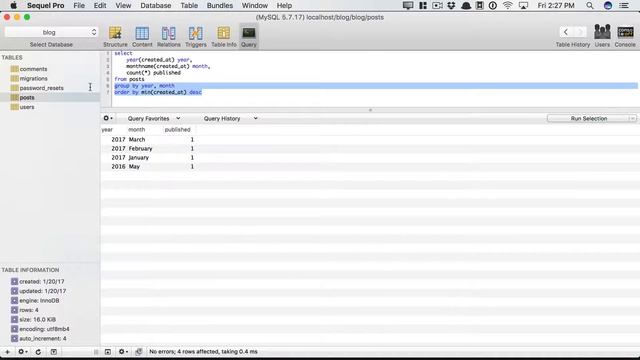Click inside the query editor on 'from posts'
Viewport: 640px width, 360px height.
click(129, 79)
